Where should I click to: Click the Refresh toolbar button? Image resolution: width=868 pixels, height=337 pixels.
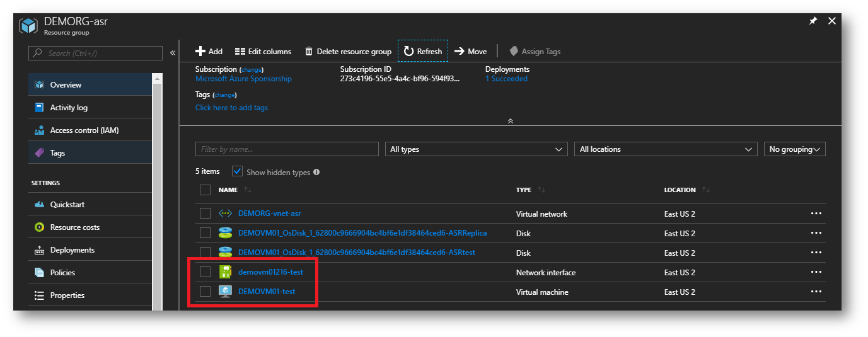tap(423, 52)
